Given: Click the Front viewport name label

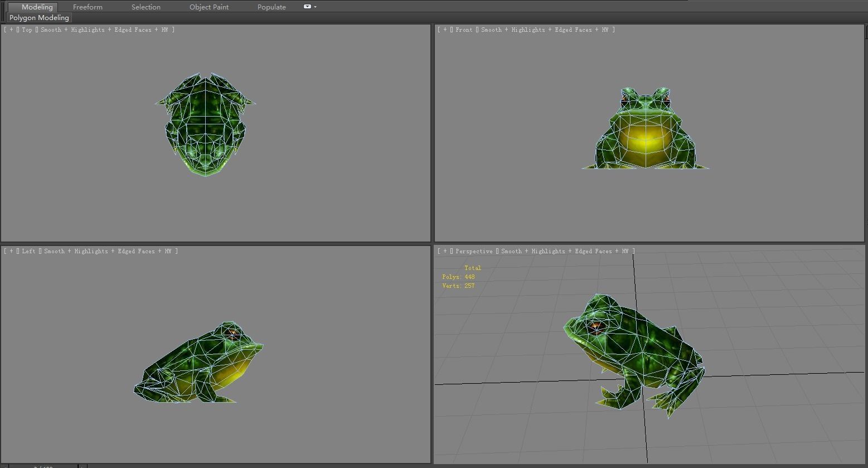Looking at the screenshot, I should click(464, 30).
